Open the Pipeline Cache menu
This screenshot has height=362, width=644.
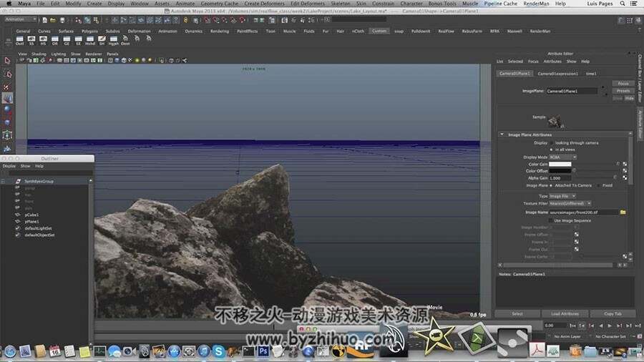(500, 4)
